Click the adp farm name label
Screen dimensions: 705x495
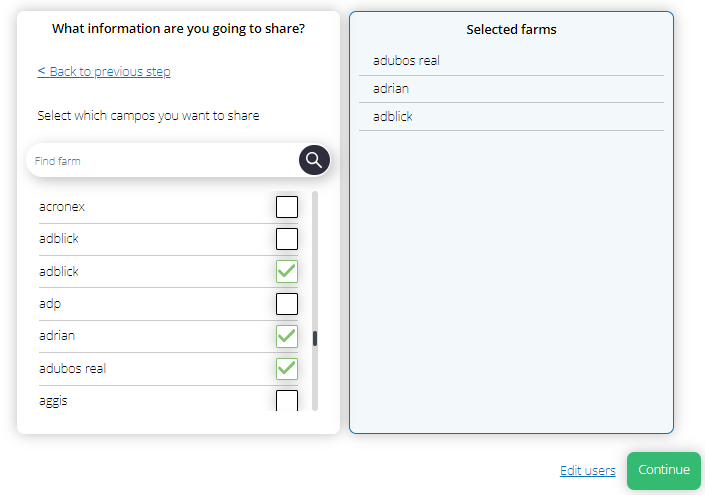pyautogui.click(x=50, y=304)
